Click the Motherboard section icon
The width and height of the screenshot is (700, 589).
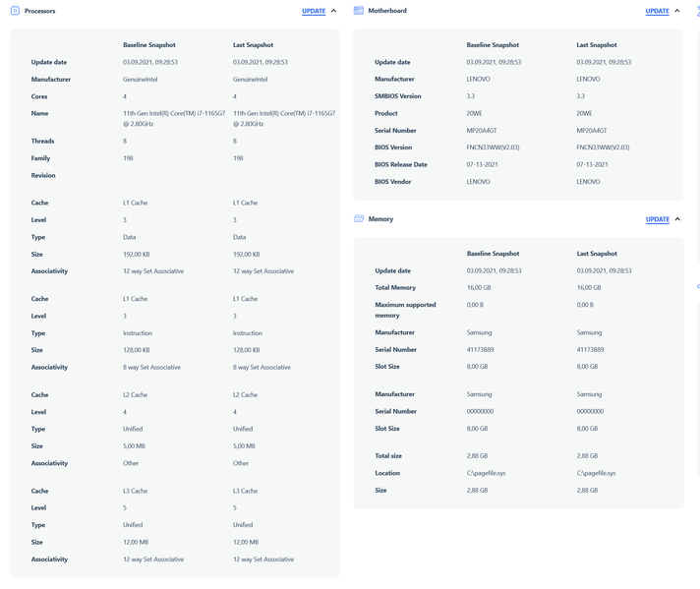point(359,11)
